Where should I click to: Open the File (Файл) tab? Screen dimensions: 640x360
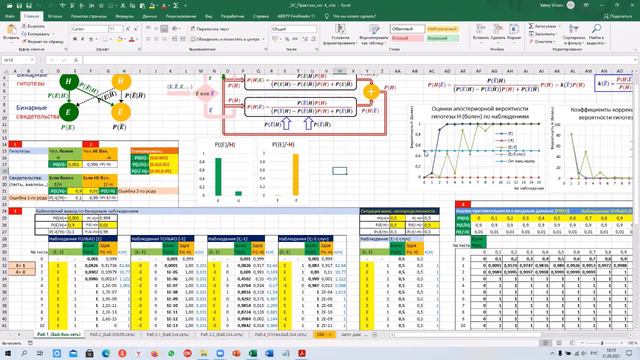10,16
